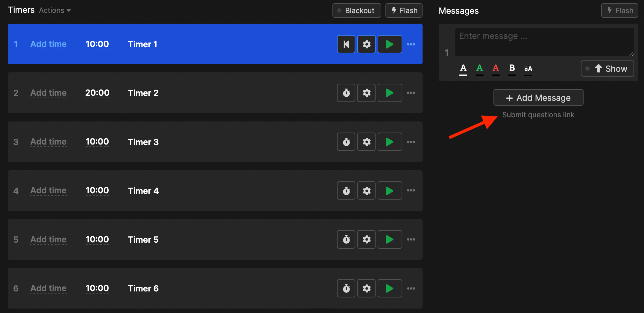The width and height of the screenshot is (644, 313).
Task: Restart Timer 1 with the skip-back icon
Action: [x=346, y=44]
